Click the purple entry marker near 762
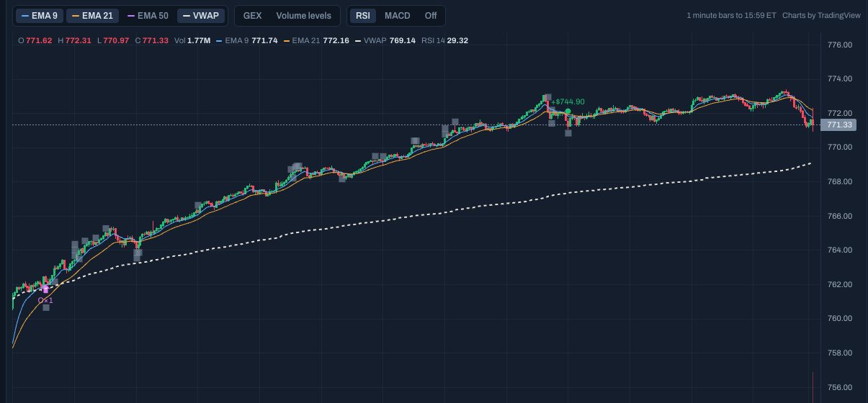 pos(45,289)
